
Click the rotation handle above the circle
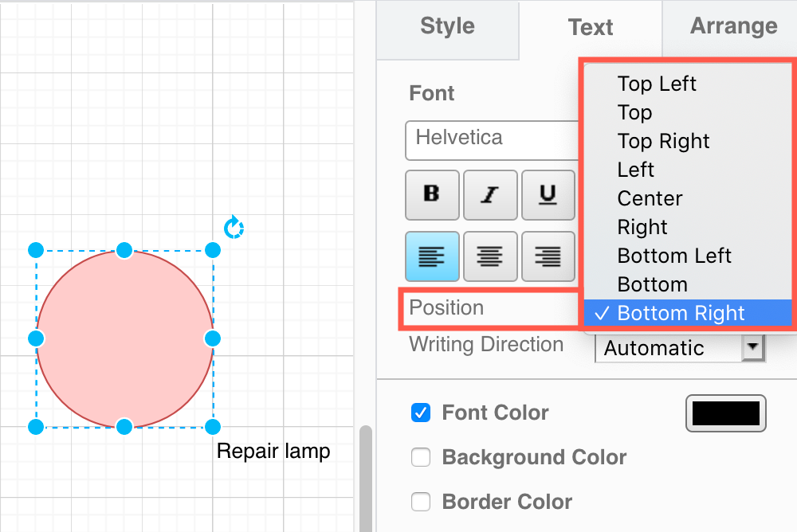(234, 228)
